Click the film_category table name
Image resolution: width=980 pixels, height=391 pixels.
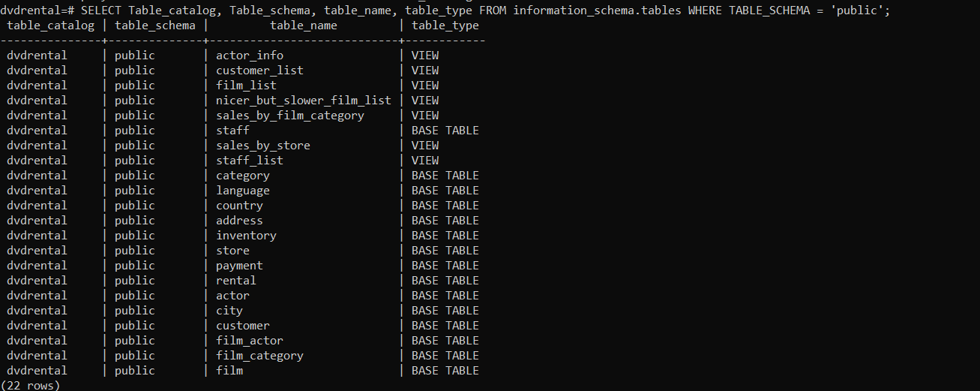(259, 356)
